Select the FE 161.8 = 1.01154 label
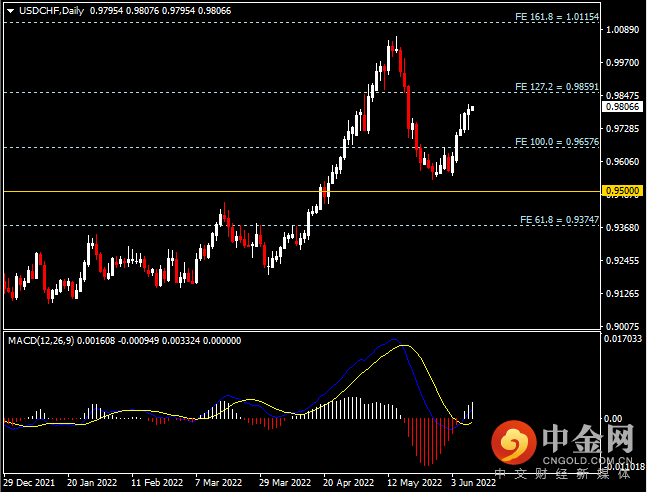 pyautogui.click(x=557, y=17)
